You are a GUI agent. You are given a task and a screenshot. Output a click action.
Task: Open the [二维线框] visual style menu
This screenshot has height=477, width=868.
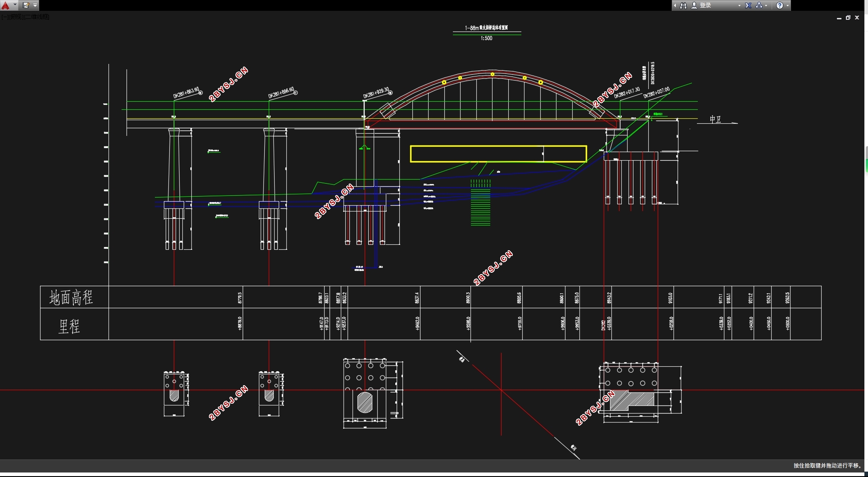point(37,17)
